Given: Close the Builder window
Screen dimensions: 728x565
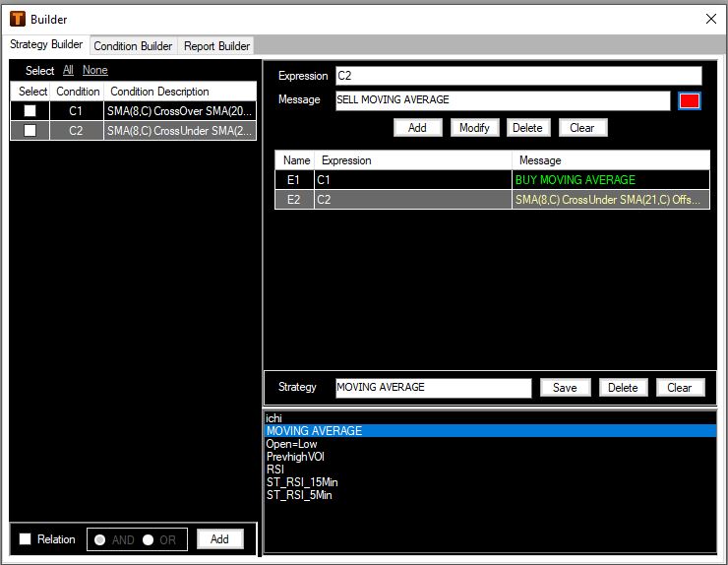Looking at the screenshot, I should 711,19.
